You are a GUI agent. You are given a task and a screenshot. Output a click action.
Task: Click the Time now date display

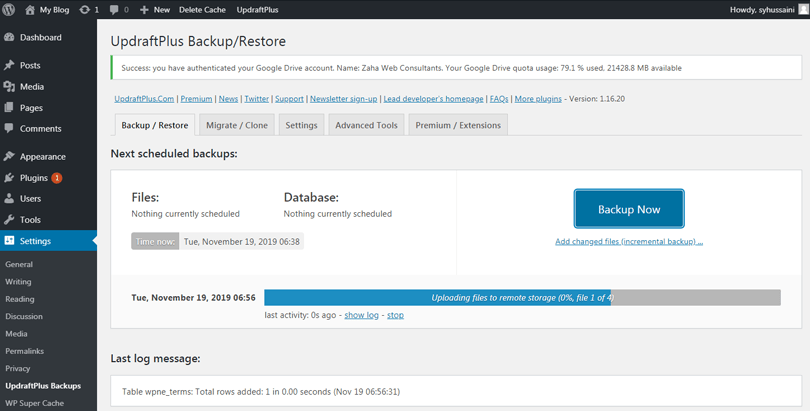coord(217,241)
